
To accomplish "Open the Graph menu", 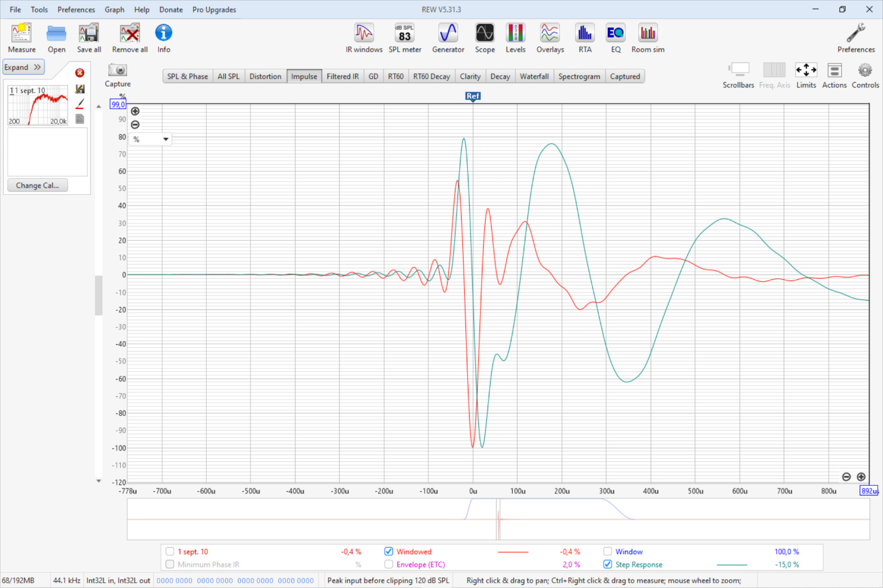I will (114, 9).
